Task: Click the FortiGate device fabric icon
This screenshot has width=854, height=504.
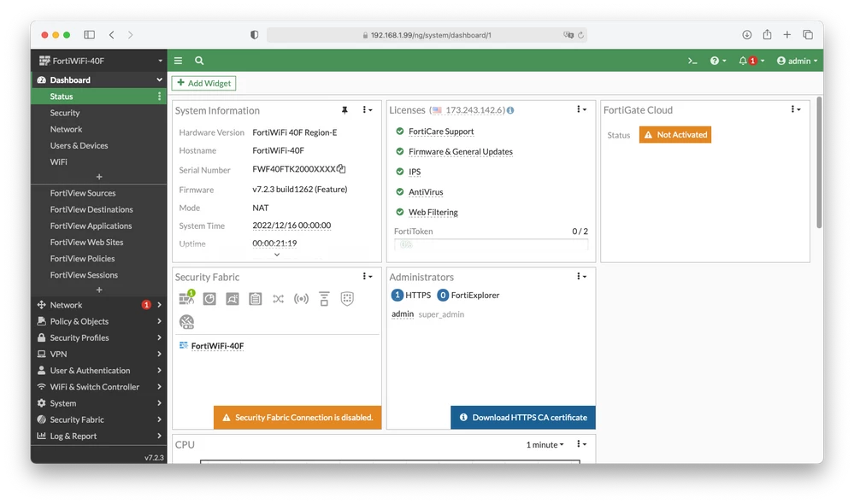Action: coord(186,298)
